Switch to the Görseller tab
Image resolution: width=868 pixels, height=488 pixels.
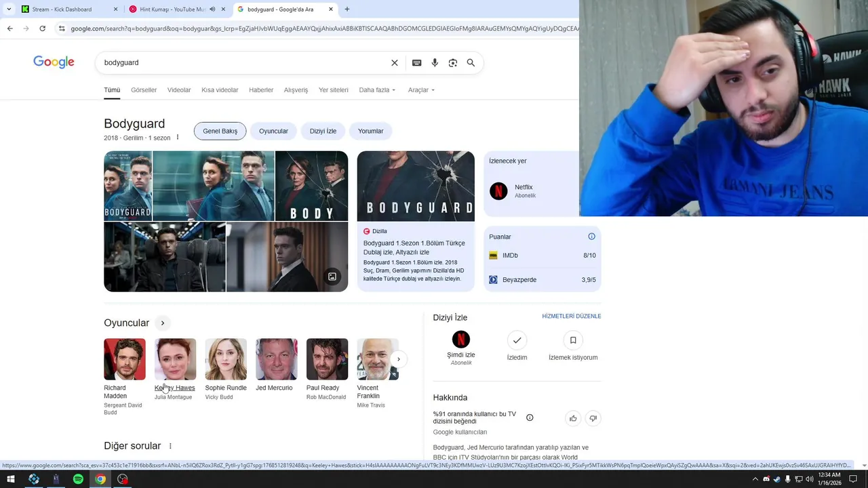pyautogui.click(x=144, y=90)
